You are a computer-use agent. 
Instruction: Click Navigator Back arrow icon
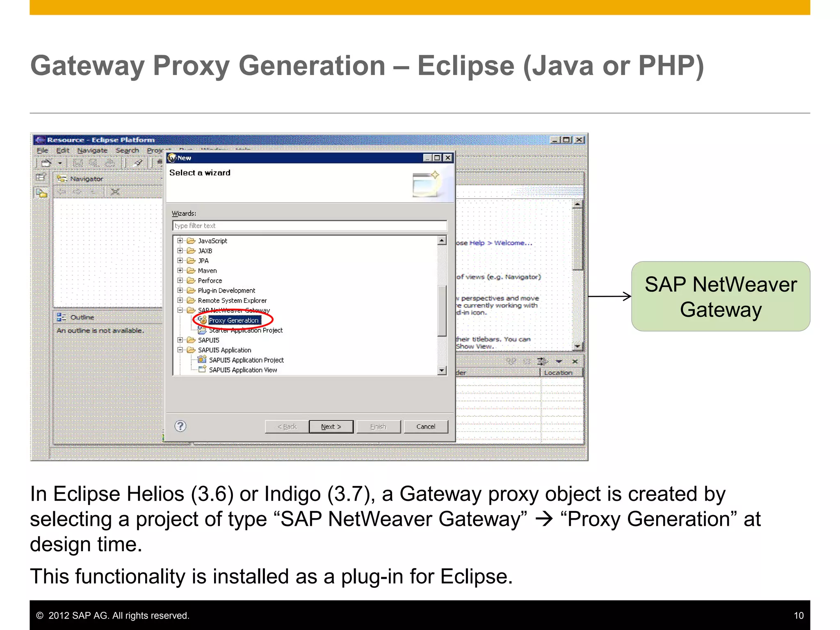pos(62,192)
